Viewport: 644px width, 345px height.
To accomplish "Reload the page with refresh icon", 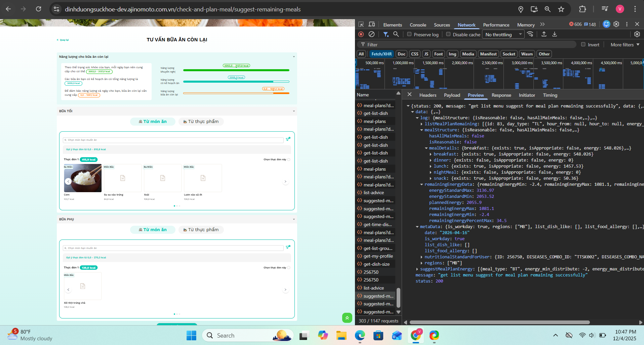I will tap(38, 9).
